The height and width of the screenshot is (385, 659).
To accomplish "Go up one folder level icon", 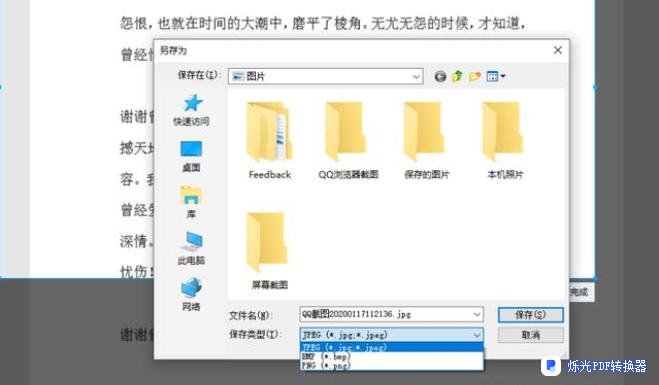I will pos(457,76).
